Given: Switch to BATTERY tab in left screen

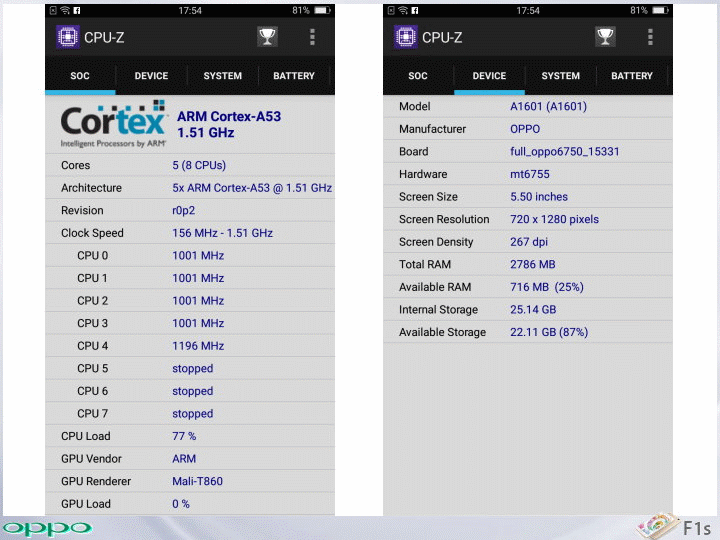Looking at the screenshot, I should pos(294,76).
